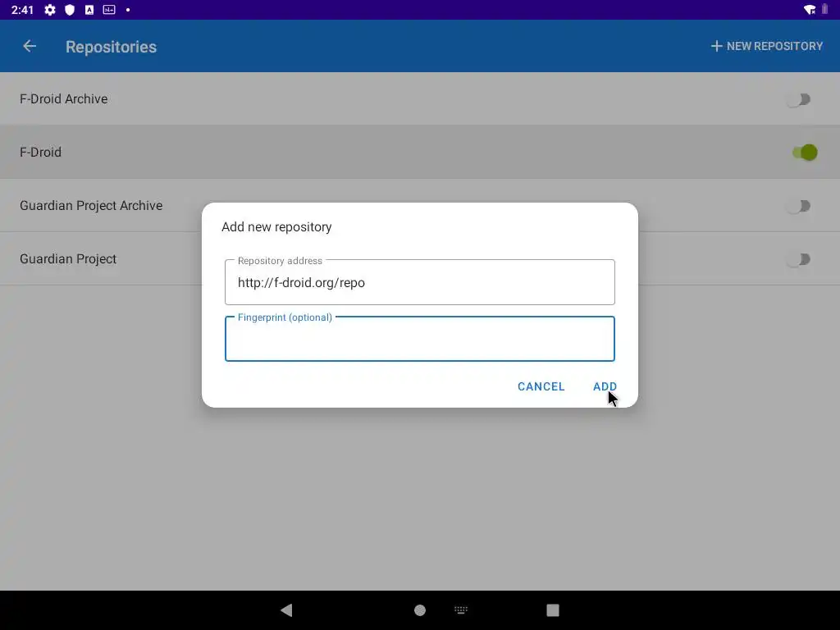The height and width of the screenshot is (630, 840).
Task: Tap the card-shaped status bar icon
Action: (109, 10)
